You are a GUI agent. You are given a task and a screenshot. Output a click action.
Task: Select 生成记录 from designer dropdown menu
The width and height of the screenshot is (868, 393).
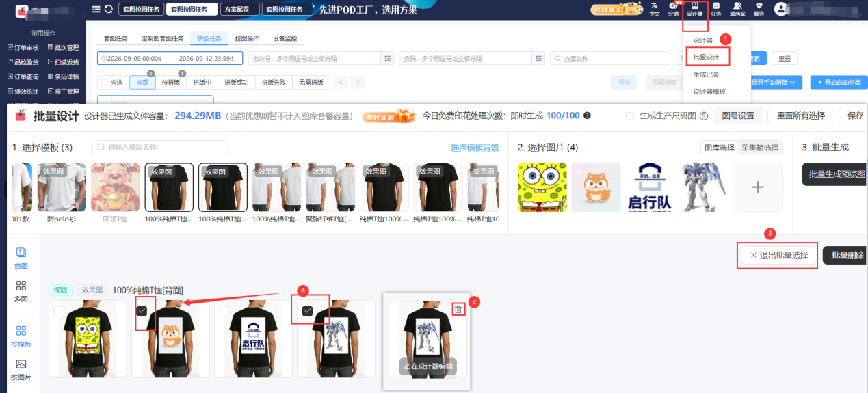(x=706, y=74)
